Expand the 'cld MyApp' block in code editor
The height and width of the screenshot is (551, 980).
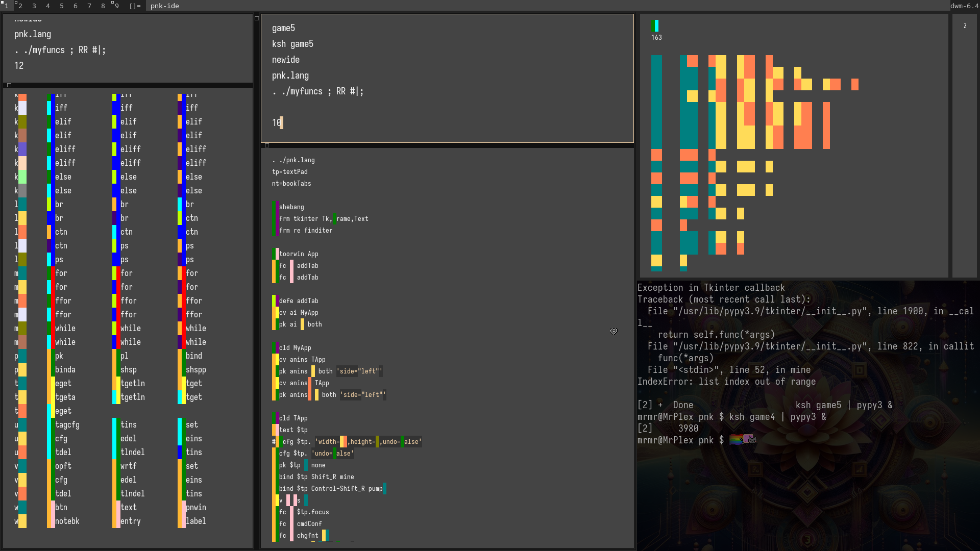tap(275, 347)
